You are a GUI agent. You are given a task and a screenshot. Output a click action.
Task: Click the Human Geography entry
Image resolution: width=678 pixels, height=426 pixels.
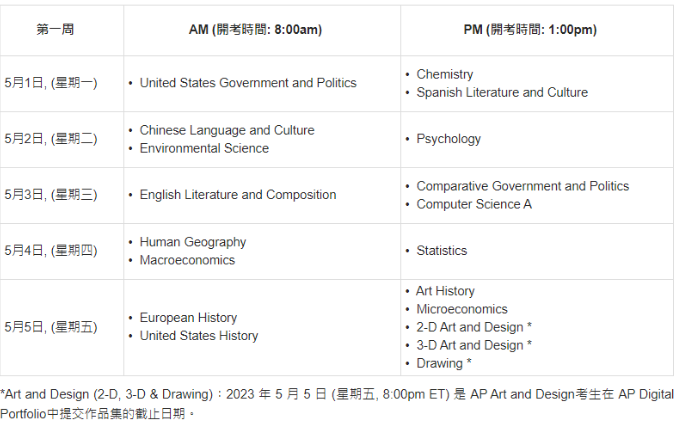pos(192,242)
